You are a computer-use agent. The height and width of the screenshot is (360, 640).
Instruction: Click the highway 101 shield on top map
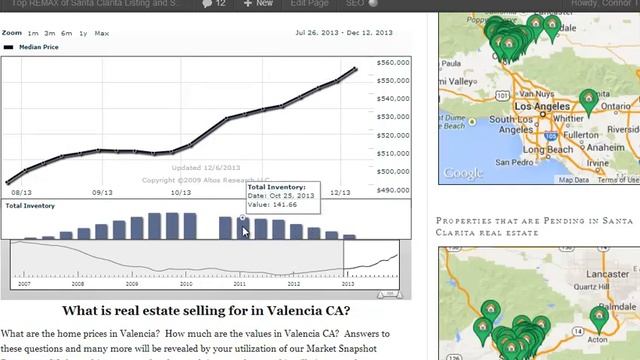click(502, 96)
